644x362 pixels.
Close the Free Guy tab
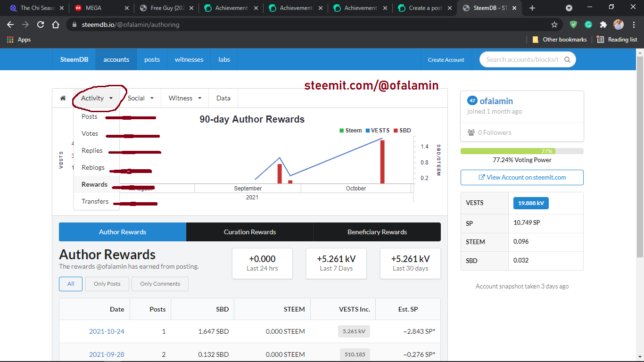tap(191, 8)
